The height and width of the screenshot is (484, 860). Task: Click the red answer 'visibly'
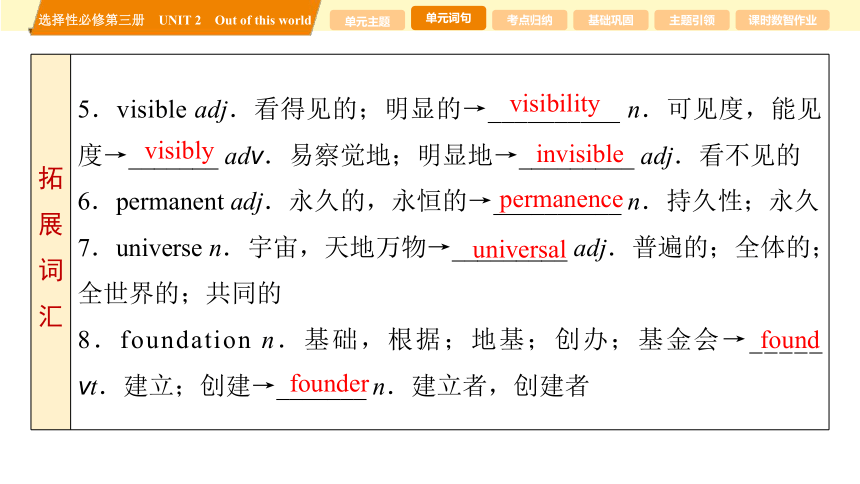179,151
